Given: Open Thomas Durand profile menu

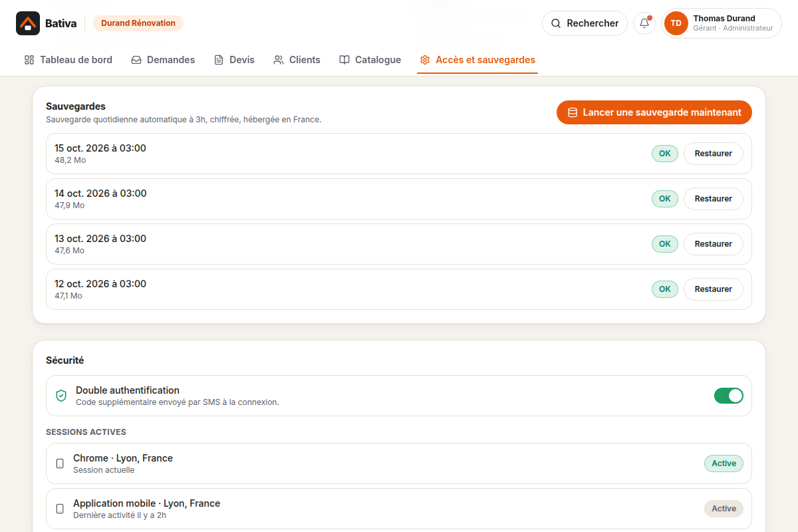Looking at the screenshot, I should point(722,23).
